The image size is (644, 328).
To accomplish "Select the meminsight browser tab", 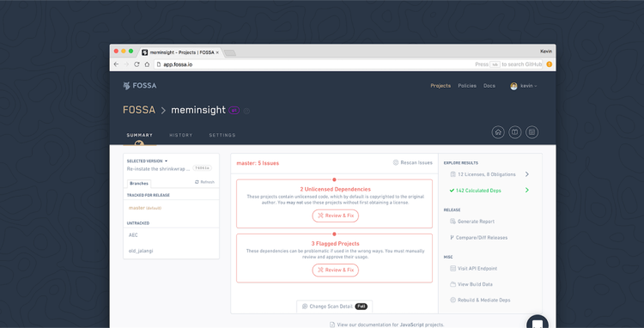I will [x=180, y=52].
